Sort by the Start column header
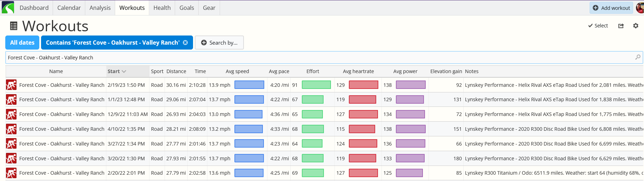The height and width of the screenshot is (181, 644). coord(117,71)
